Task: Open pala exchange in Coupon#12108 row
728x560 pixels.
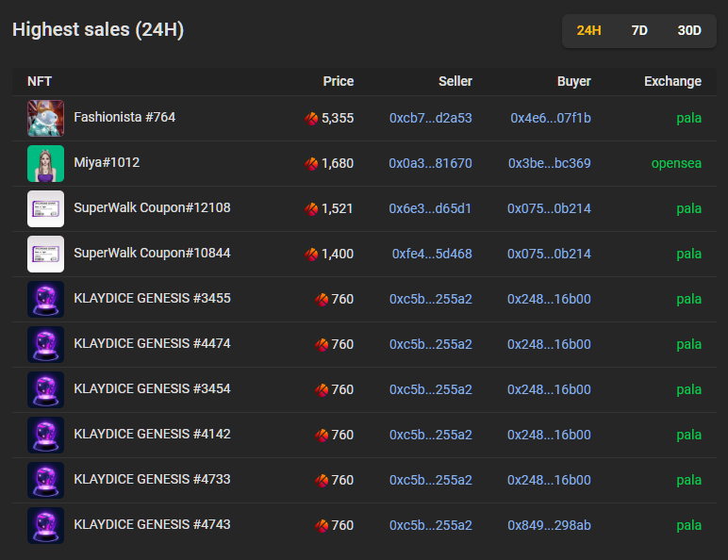Action: (x=689, y=209)
